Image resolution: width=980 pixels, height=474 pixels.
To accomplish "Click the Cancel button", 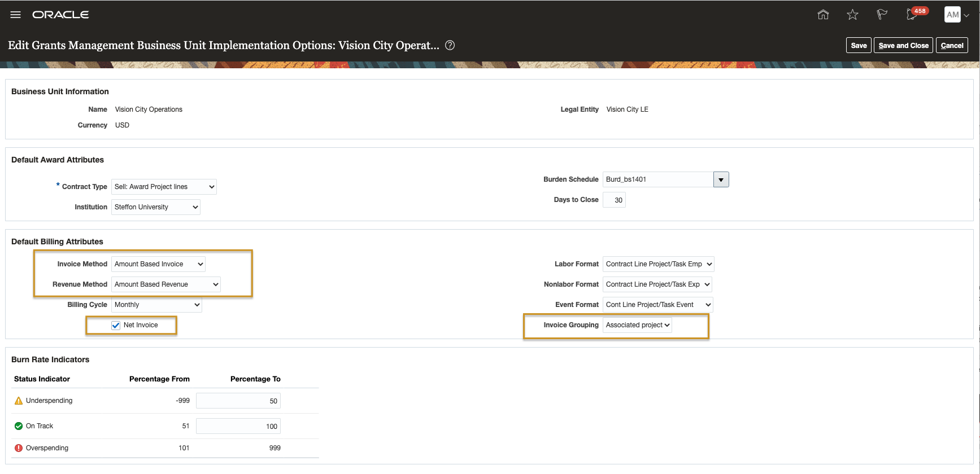I will coord(952,46).
